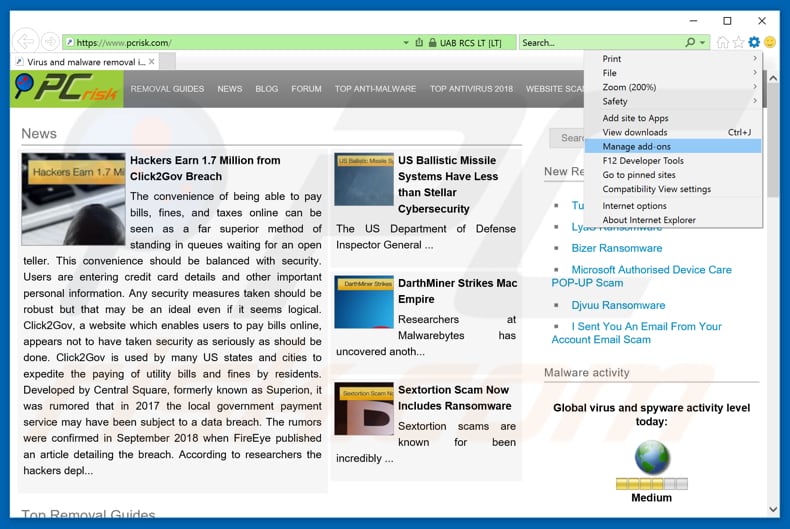Click the Medium threat level meter bar
Viewport: 790px width, 529px height.
(x=651, y=484)
